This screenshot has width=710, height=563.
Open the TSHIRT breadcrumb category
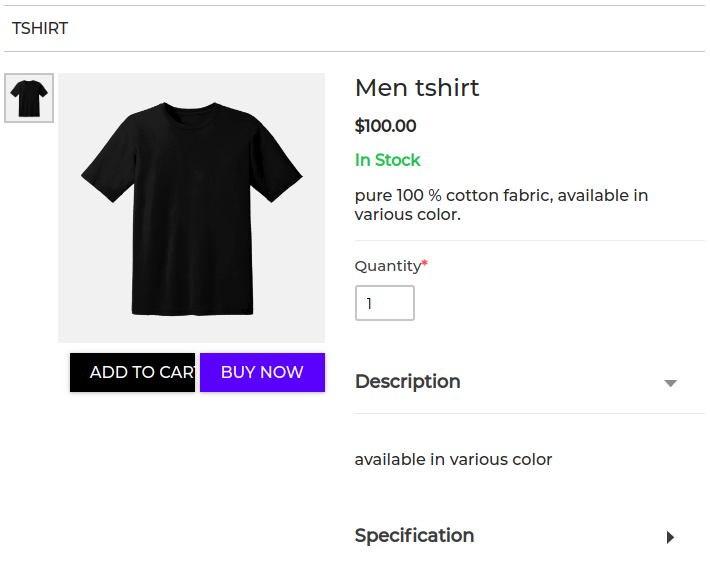click(40, 28)
